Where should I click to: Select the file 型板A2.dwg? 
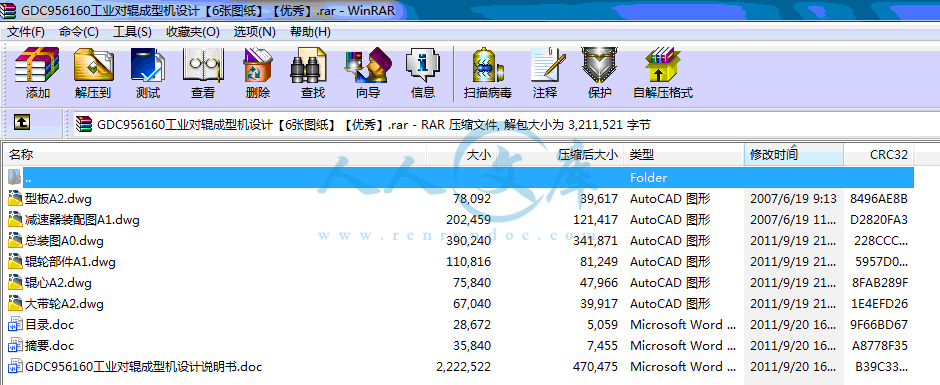(59, 198)
